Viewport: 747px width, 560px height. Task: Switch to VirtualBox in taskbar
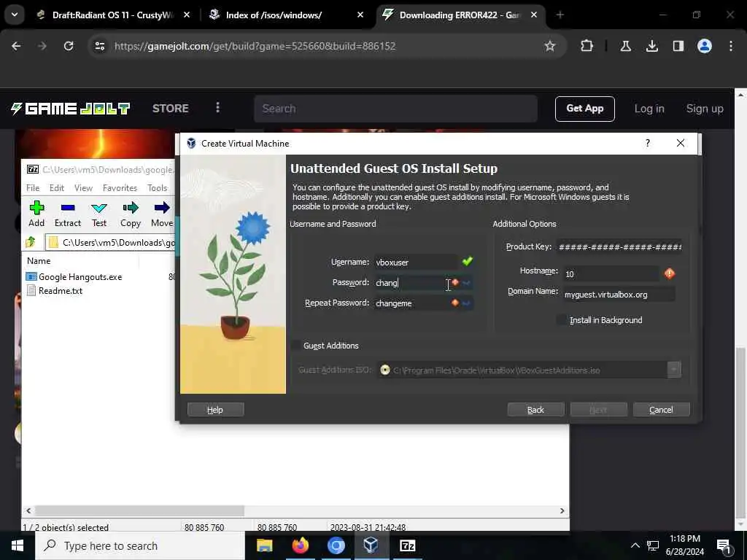371,545
